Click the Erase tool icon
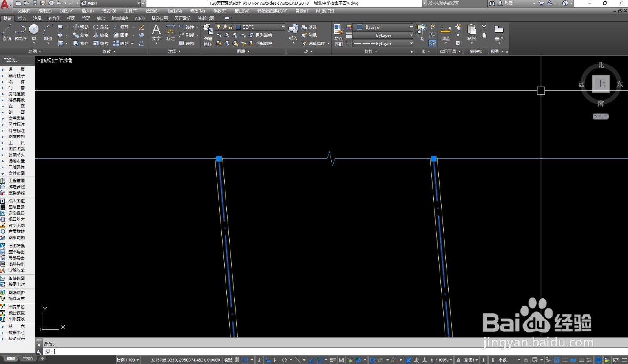The image size is (628, 364). (142, 27)
